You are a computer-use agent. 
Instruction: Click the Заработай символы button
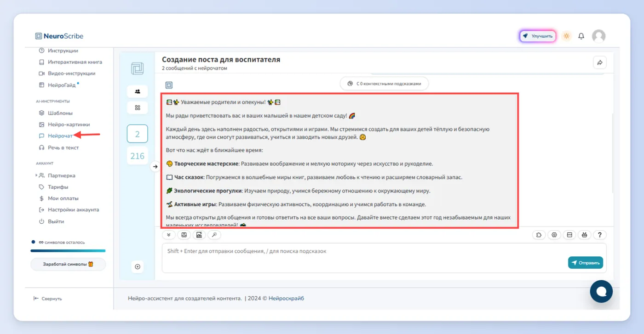point(68,264)
